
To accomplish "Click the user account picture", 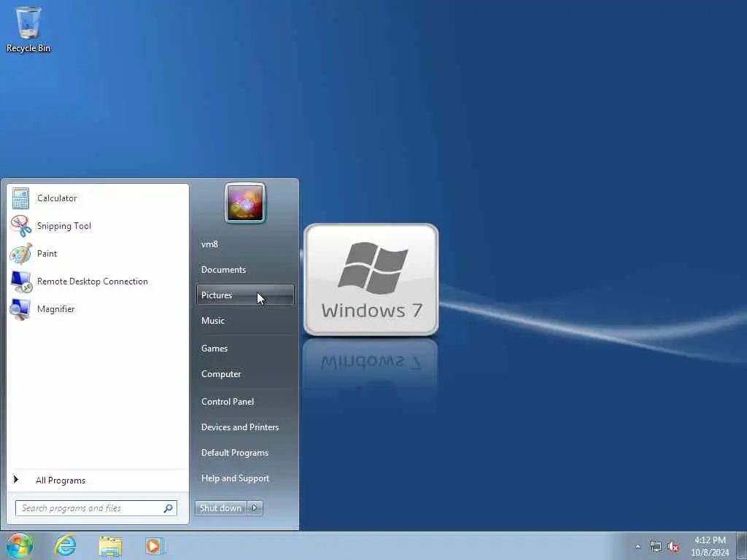I will [245, 203].
